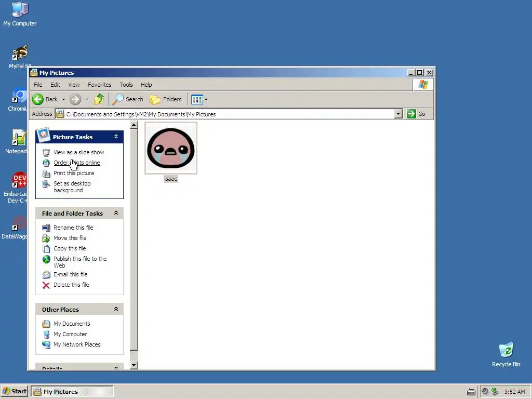Collapse the Other Places panel
Viewport: 532px width, 399px height.
[x=116, y=309]
